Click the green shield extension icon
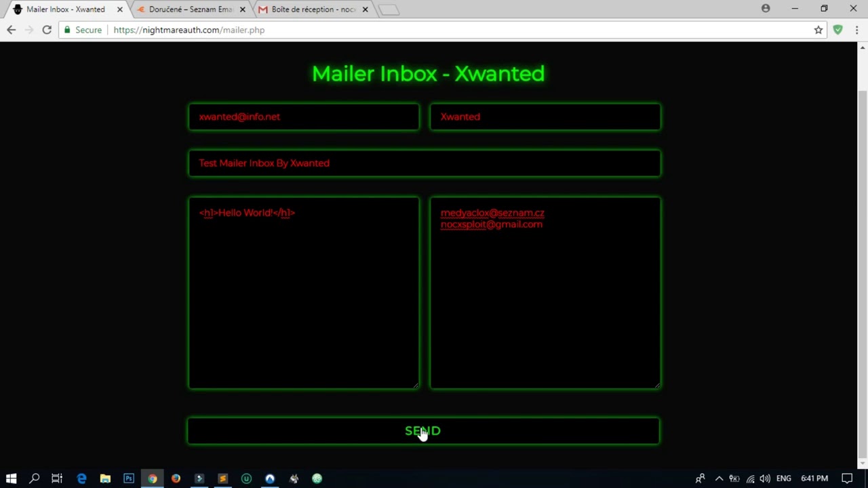 (838, 30)
